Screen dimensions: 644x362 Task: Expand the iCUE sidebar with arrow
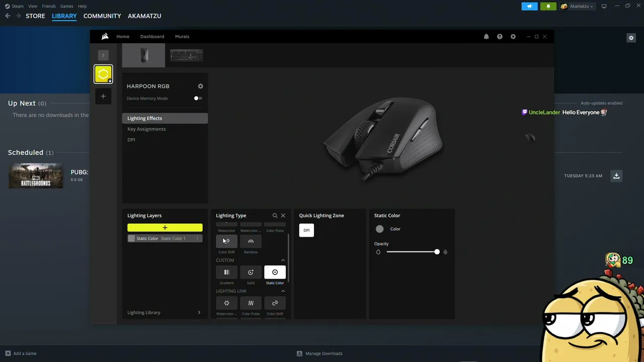pos(103,55)
